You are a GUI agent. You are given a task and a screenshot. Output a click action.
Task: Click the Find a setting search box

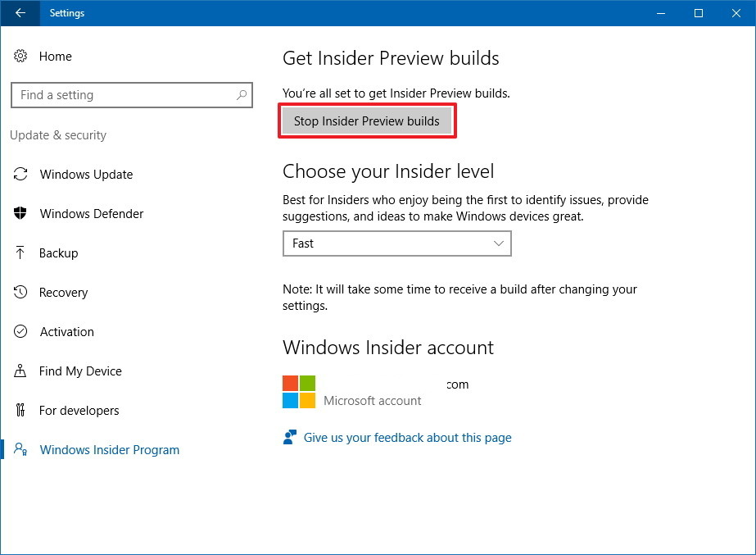coord(123,95)
